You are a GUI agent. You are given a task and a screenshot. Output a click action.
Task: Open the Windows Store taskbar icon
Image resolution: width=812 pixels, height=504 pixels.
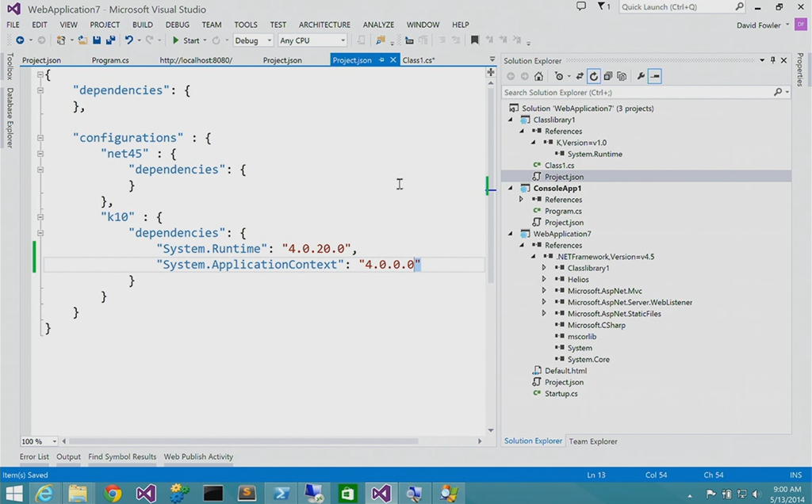pos(347,493)
